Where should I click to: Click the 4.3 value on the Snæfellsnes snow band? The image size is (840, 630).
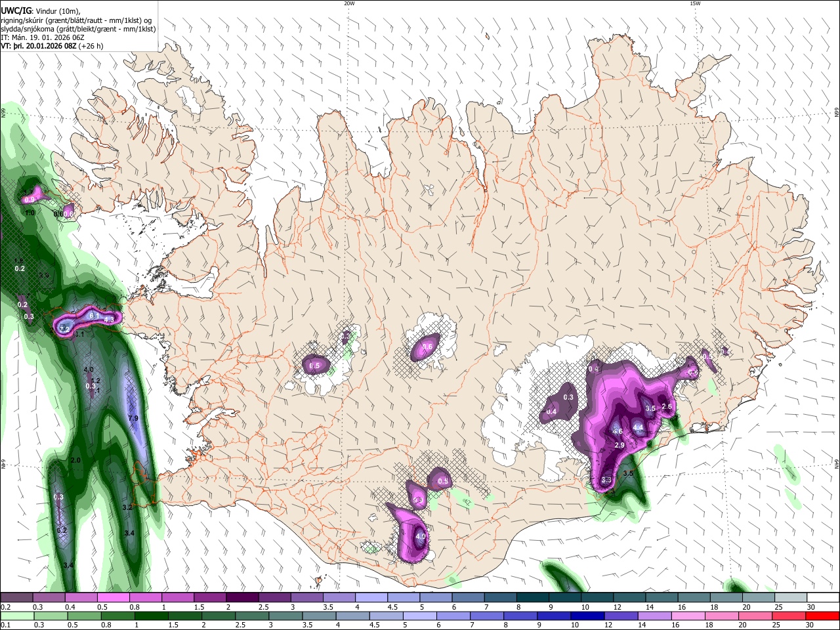click(110, 319)
